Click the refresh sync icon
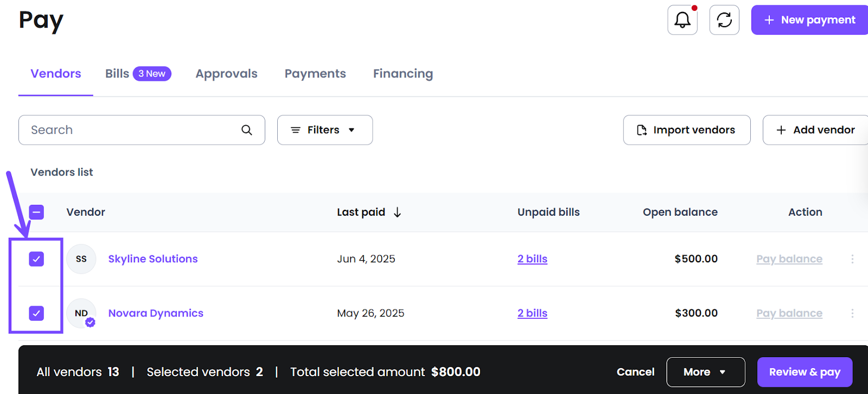The width and height of the screenshot is (868, 394). tap(724, 20)
